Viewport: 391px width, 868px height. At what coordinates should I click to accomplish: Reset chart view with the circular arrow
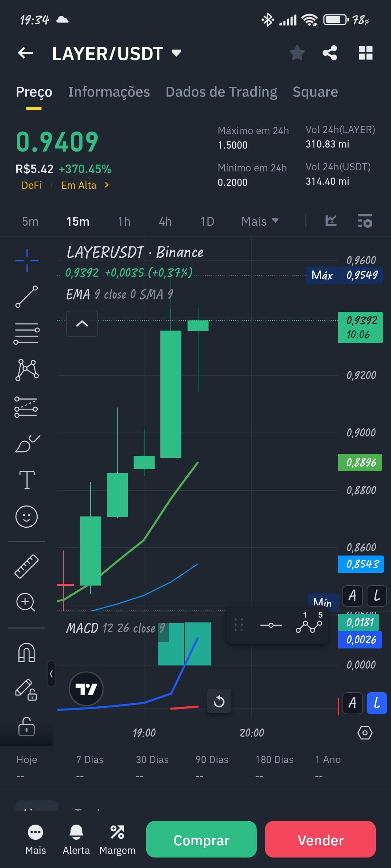219,701
